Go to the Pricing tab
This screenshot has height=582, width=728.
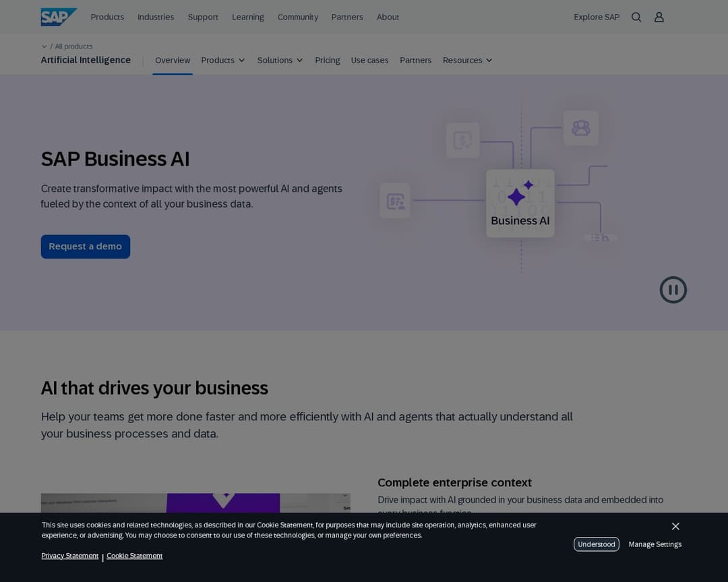[328, 61]
